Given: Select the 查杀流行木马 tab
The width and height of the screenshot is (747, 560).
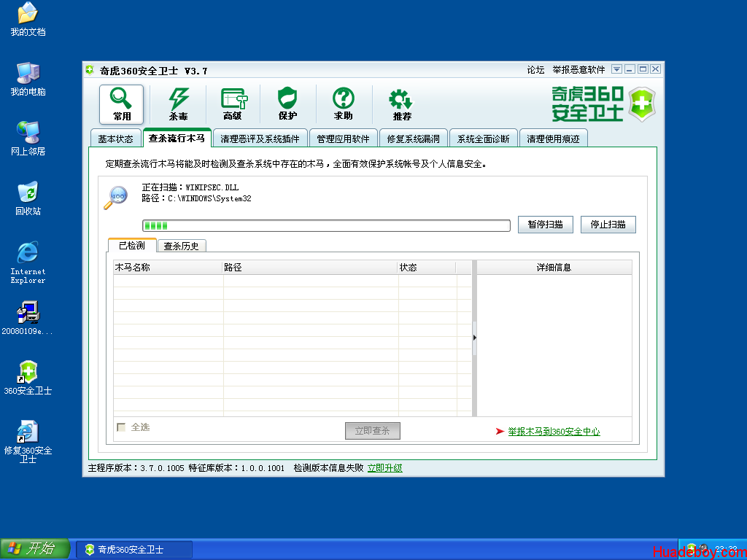Looking at the screenshot, I should tap(177, 138).
